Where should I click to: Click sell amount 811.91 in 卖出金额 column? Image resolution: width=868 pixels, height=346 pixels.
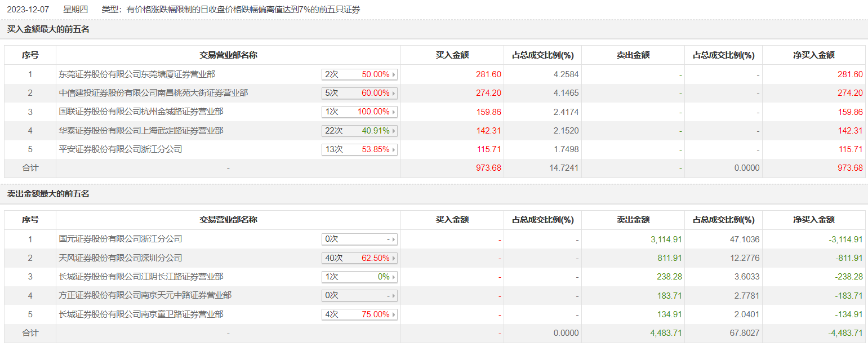point(669,258)
